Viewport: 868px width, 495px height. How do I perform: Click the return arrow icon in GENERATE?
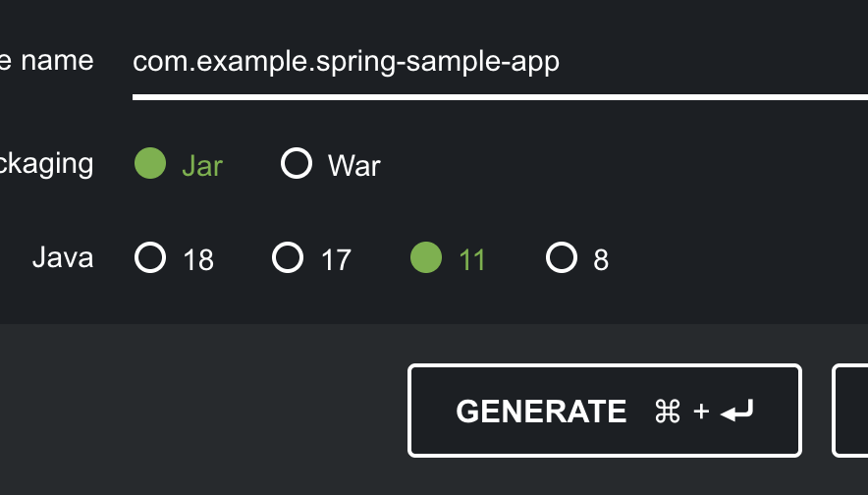click(x=737, y=412)
